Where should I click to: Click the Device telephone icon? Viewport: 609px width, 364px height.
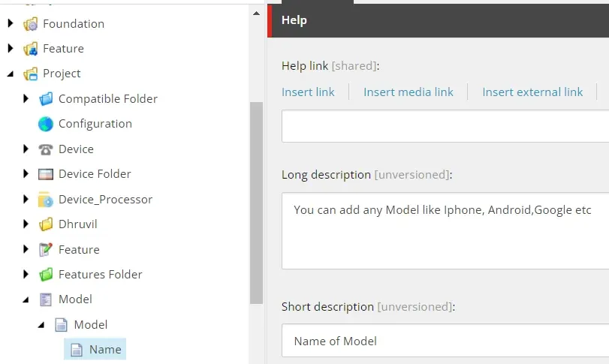[x=46, y=149]
